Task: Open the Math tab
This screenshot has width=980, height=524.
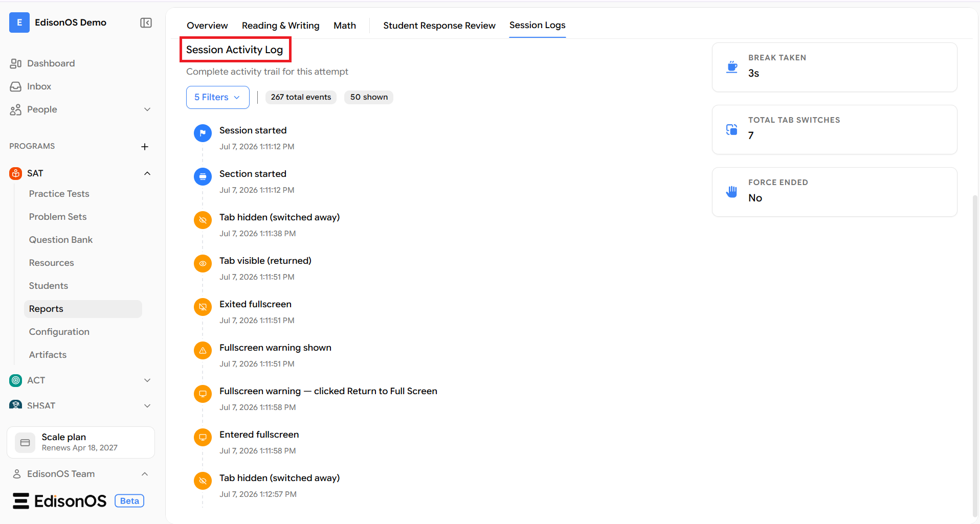Action: click(345, 26)
